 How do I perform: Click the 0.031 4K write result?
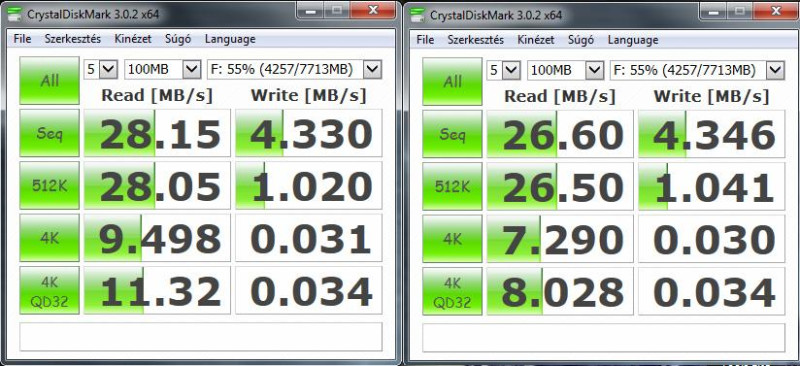pyautogui.click(x=309, y=238)
